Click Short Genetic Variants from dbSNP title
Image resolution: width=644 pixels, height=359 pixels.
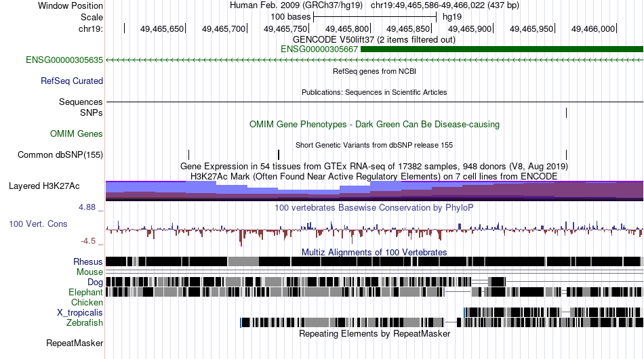coord(374,145)
